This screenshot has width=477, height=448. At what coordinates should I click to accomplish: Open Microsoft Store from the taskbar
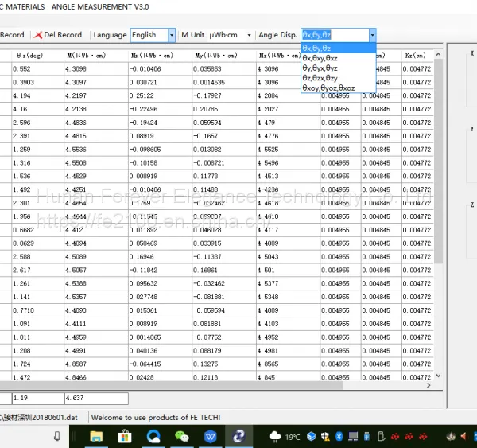[x=125, y=437]
